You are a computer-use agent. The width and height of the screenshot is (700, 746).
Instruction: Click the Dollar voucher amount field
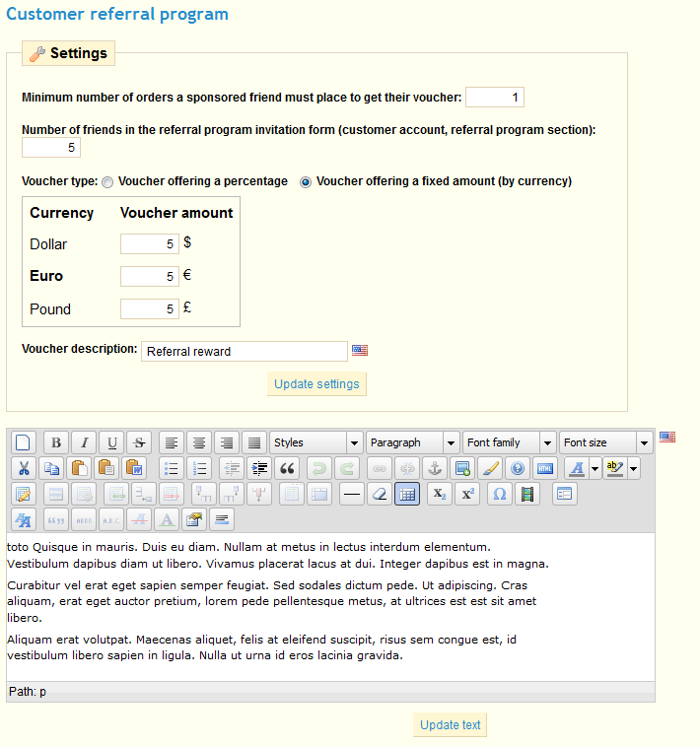150,244
